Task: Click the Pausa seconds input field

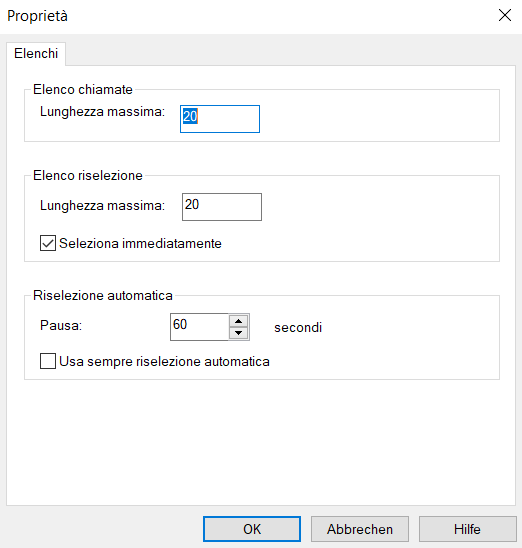Action: (199, 327)
